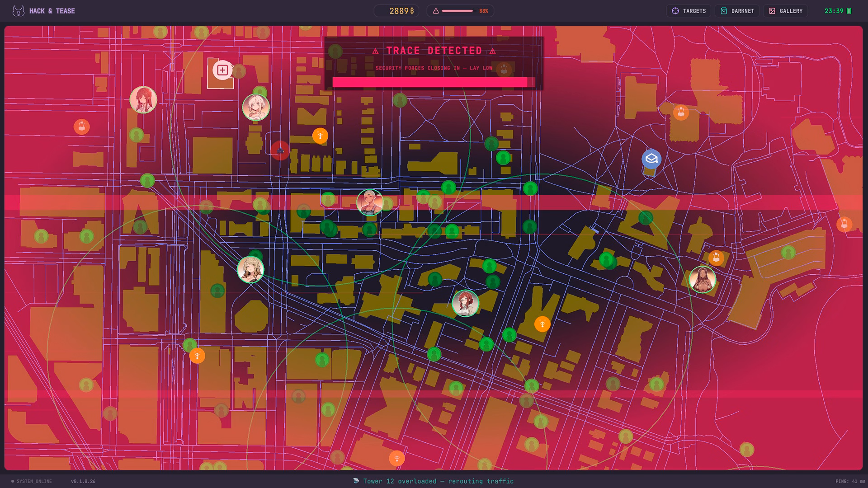Click drone marker next to dark-skinned girl avatar
Image resolution: width=868 pixels, height=488 pixels.
pyautogui.click(x=716, y=258)
